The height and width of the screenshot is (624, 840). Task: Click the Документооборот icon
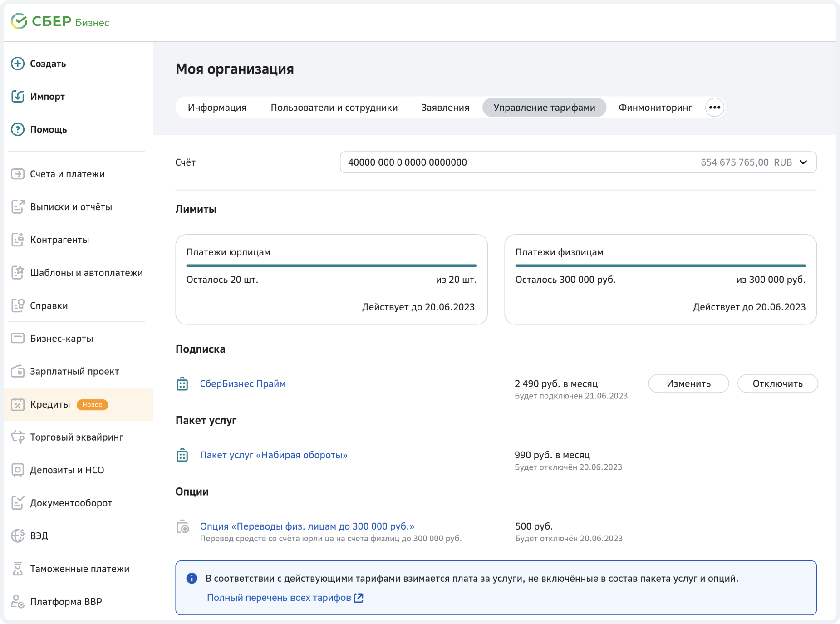[18, 503]
